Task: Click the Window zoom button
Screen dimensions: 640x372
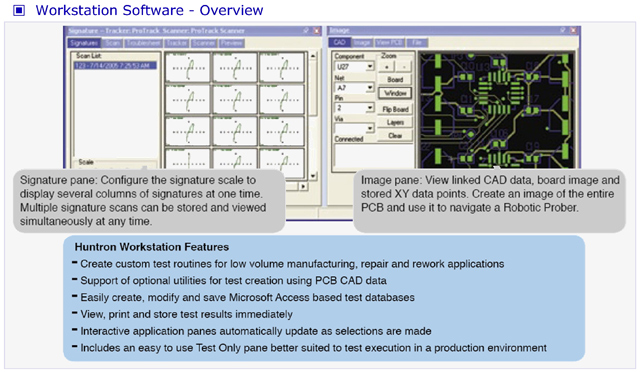Action: point(395,93)
